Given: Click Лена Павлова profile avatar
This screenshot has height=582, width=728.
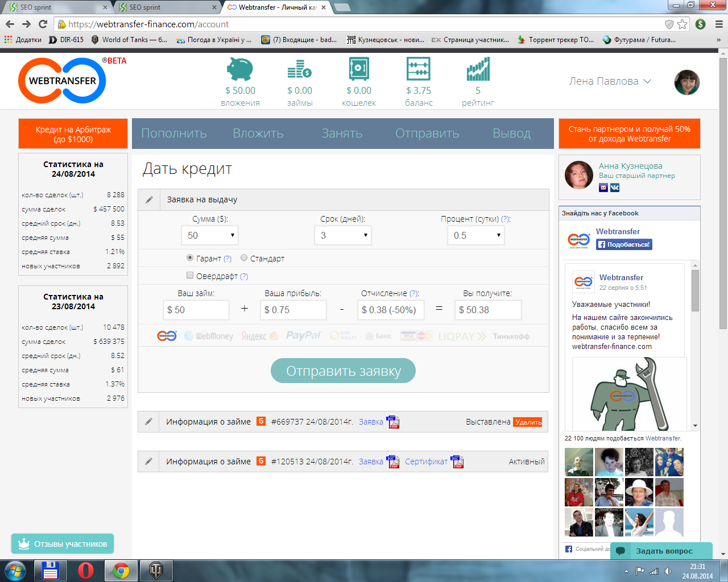Looking at the screenshot, I should click(686, 82).
